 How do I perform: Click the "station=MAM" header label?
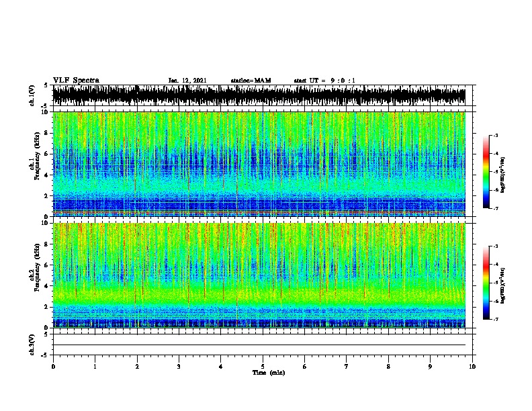coord(251,81)
